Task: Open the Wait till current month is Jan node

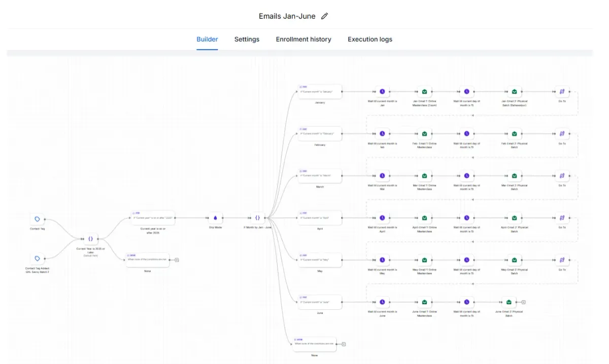Action: click(x=382, y=92)
